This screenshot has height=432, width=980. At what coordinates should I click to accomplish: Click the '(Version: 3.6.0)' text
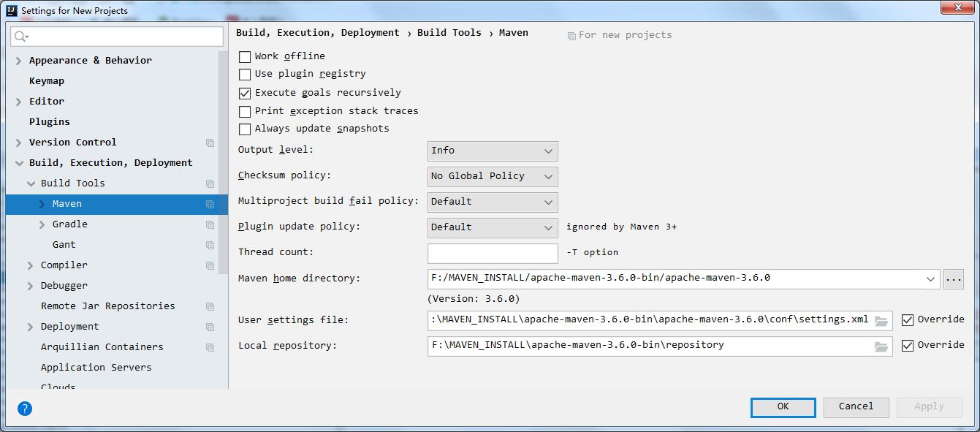coord(474,299)
